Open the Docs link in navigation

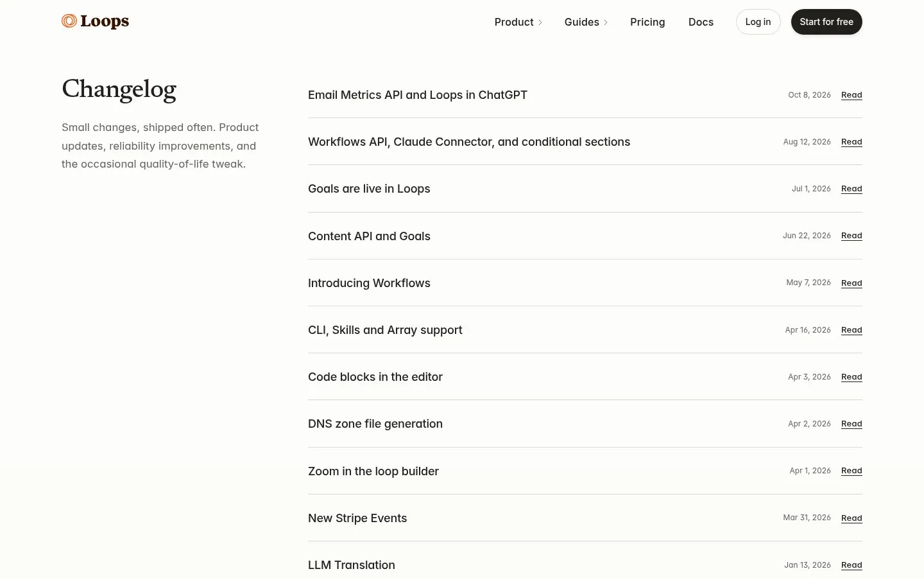point(701,22)
